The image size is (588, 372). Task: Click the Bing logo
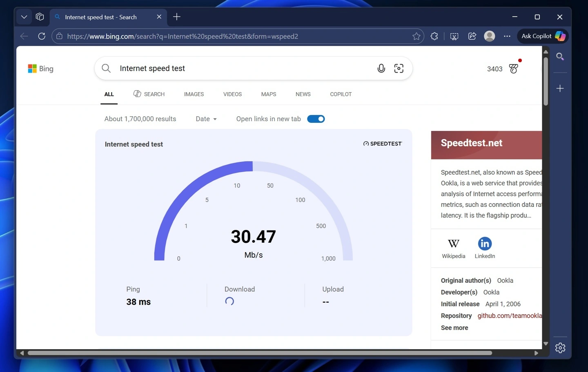40,69
